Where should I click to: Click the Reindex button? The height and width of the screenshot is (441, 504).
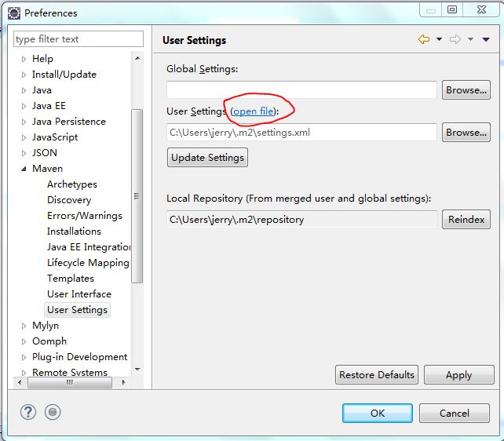pos(466,220)
